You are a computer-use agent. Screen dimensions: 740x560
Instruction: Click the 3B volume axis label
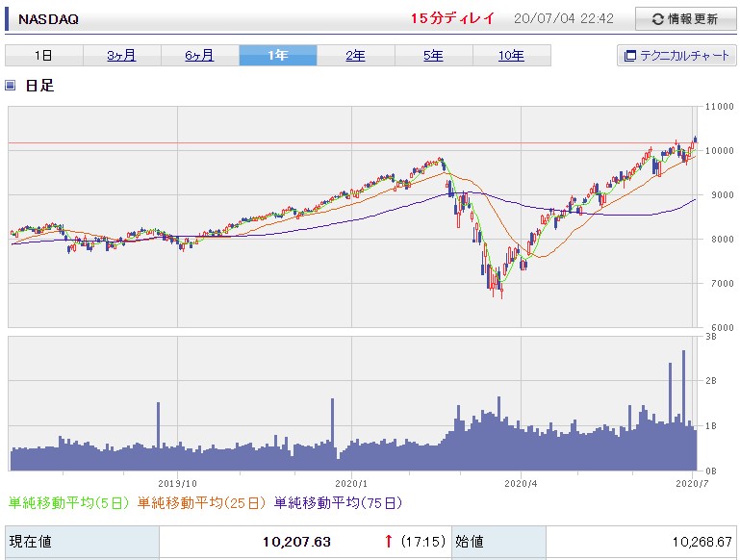[711, 337]
